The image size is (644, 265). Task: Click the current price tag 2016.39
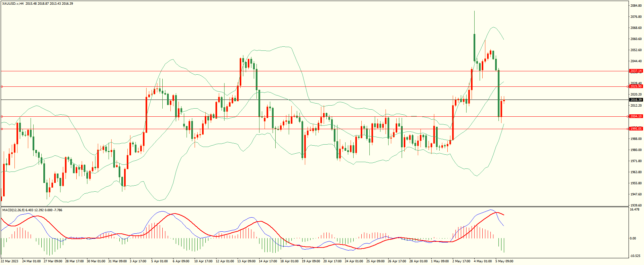[636, 100]
